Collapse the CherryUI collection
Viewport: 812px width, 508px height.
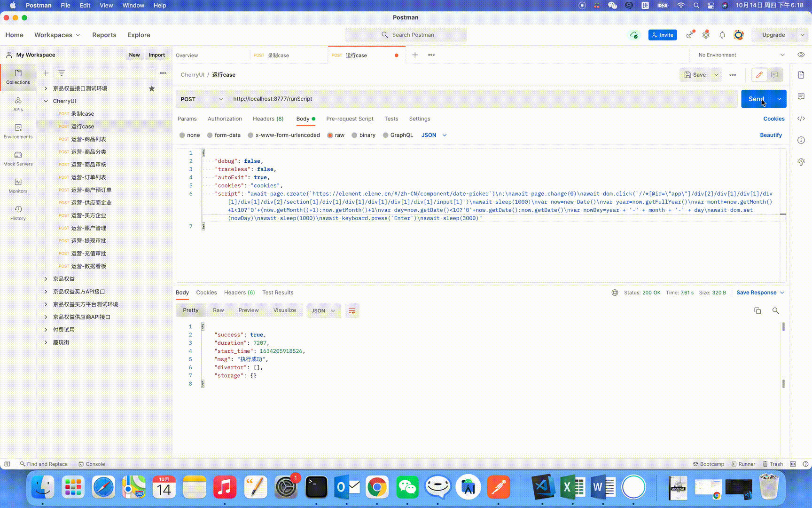point(46,101)
